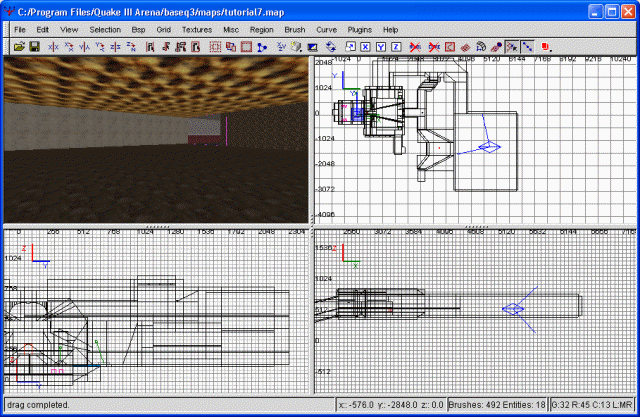The width and height of the screenshot is (640, 417).
Task: Click the x y z coordinates status field
Action: [391, 405]
